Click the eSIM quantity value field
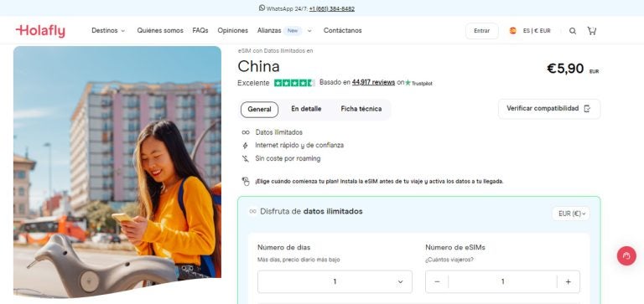Viewport: 644px width, 304px height. [503, 282]
